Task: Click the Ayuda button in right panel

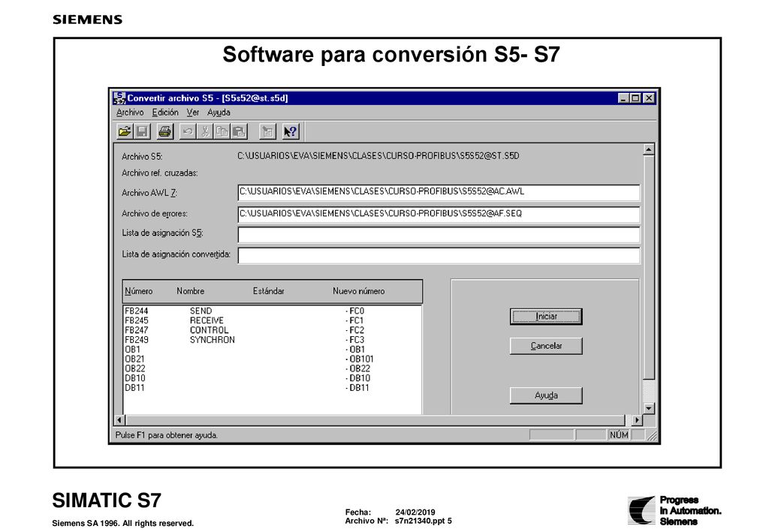Action: (x=546, y=395)
